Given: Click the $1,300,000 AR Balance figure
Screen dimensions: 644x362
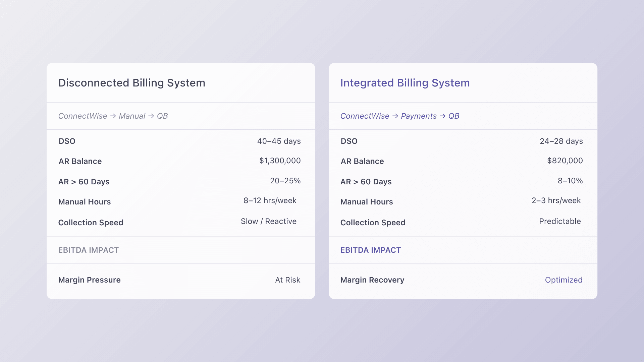Looking at the screenshot, I should 280,161.
